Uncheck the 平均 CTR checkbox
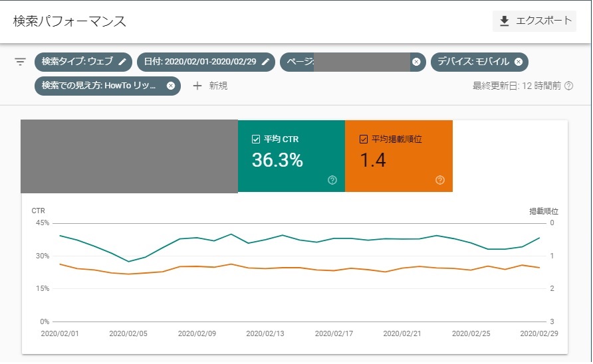Image resolution: width=593 pixels, height=364 pixels. 256,139
